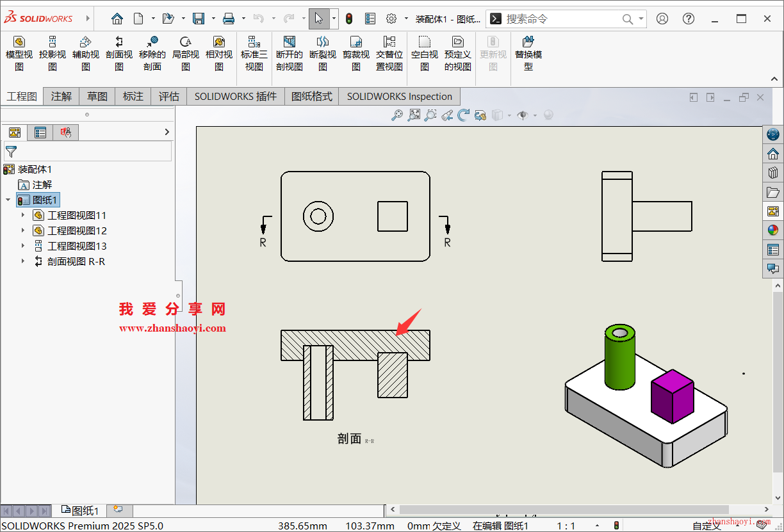Toggle the Hide/Show Items eye icon
784x532 pixels.
point(523,115)
